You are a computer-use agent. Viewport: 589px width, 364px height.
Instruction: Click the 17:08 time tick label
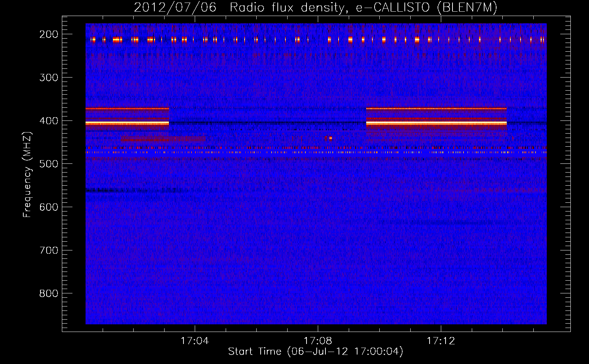pos(318,341)
